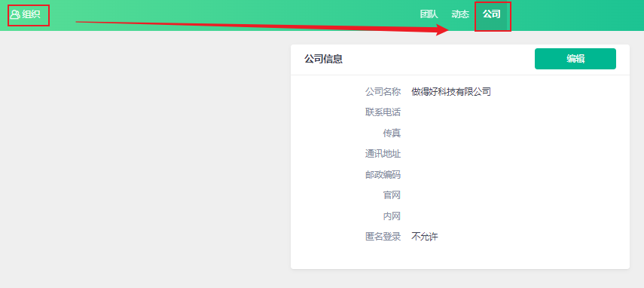This screenshot has width=644, height=288.
Task: Click the 通讯地址 label
Action: pyautogui.click(x=383, y=154)
